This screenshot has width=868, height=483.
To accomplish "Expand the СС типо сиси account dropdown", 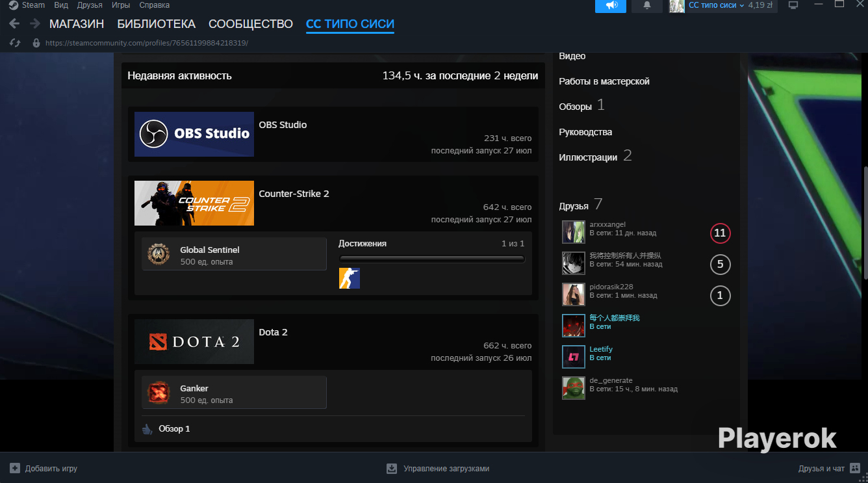I will pyautogui.click(x=716, y=5).
